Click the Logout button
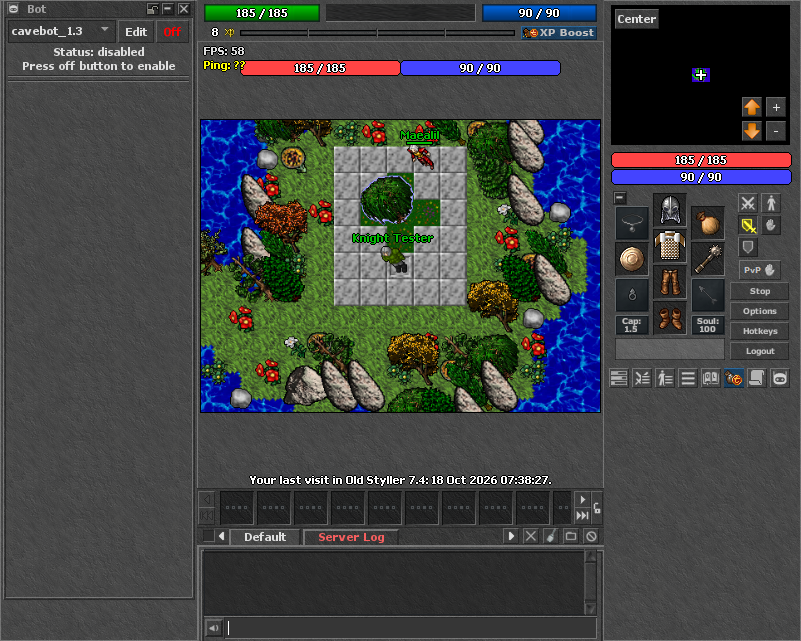The image size is (801, 641). tap(760, 351)
